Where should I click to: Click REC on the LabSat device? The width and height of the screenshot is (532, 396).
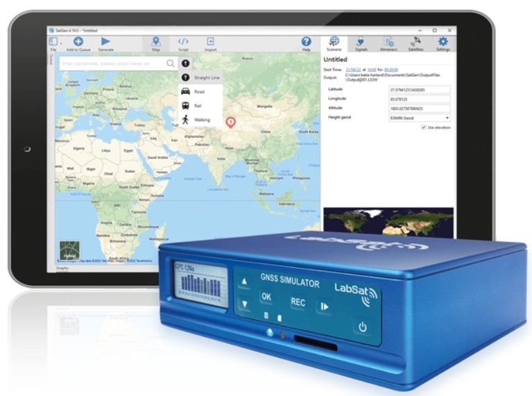coord(298,302)
